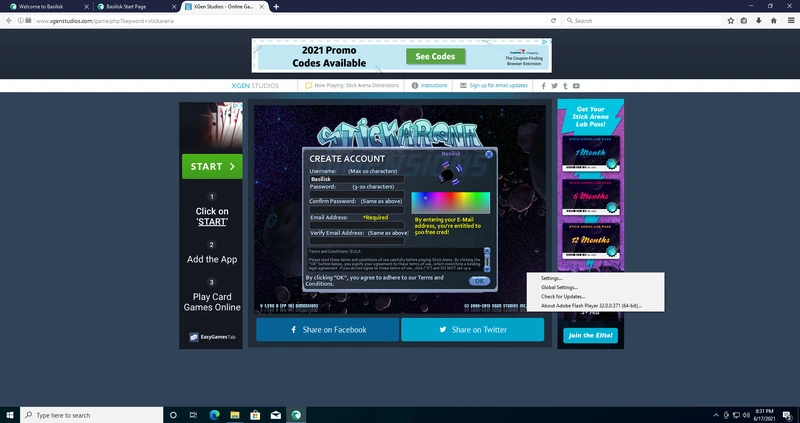800x423 pixels.
Task: Open a new tab with the plus button
Action: [276, 7]
